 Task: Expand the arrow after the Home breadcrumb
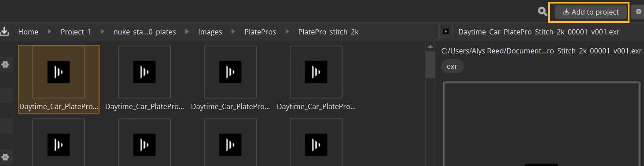pyautogui.click(x=49, y=32)
